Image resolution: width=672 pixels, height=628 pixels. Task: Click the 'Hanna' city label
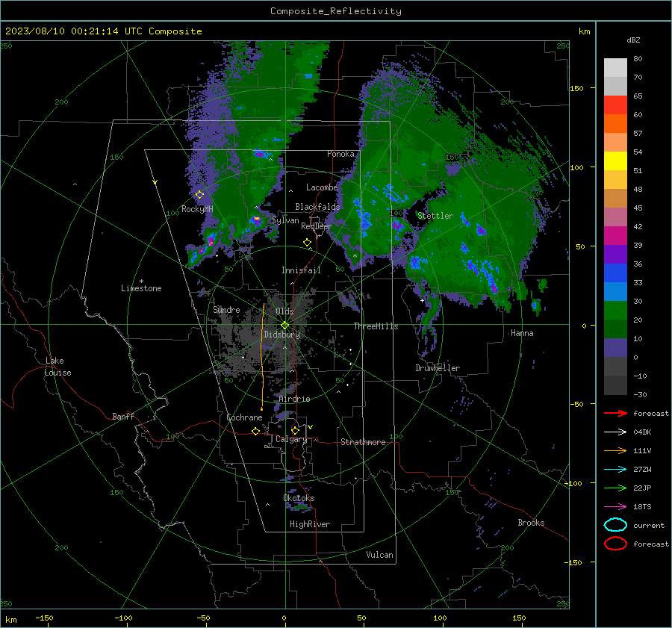click(x=522, y=333)
